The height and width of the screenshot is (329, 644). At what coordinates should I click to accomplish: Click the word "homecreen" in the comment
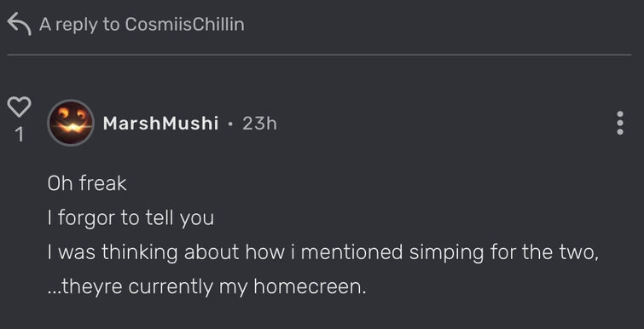(x=310, y=286)
